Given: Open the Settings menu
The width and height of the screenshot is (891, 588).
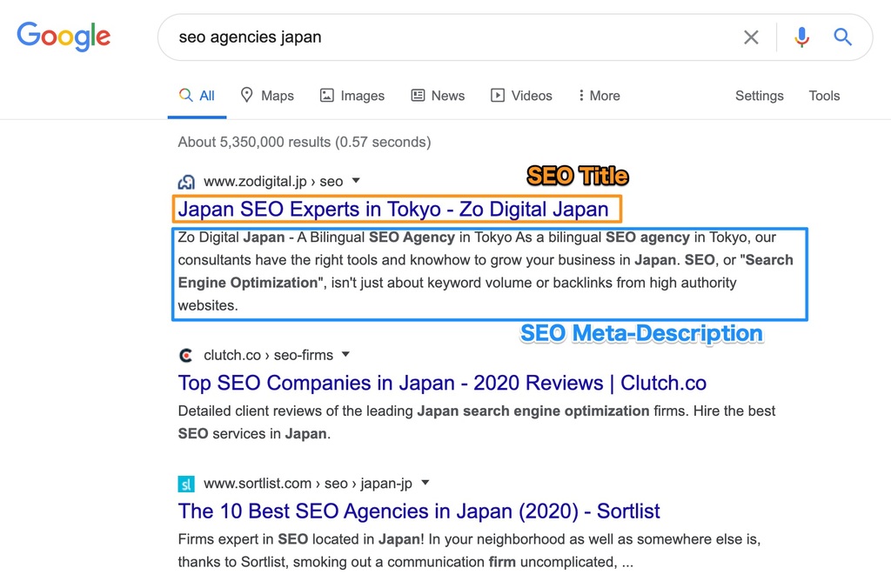Looking at the screenshot, I should point(758,96).
